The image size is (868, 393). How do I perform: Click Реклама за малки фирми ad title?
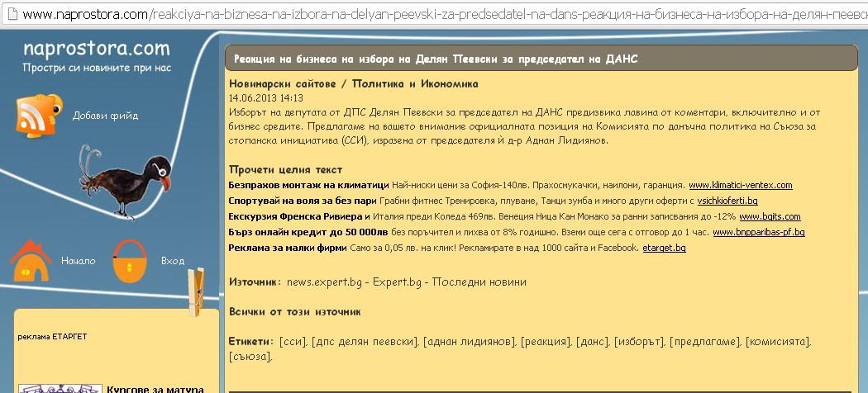click(288, 249)
